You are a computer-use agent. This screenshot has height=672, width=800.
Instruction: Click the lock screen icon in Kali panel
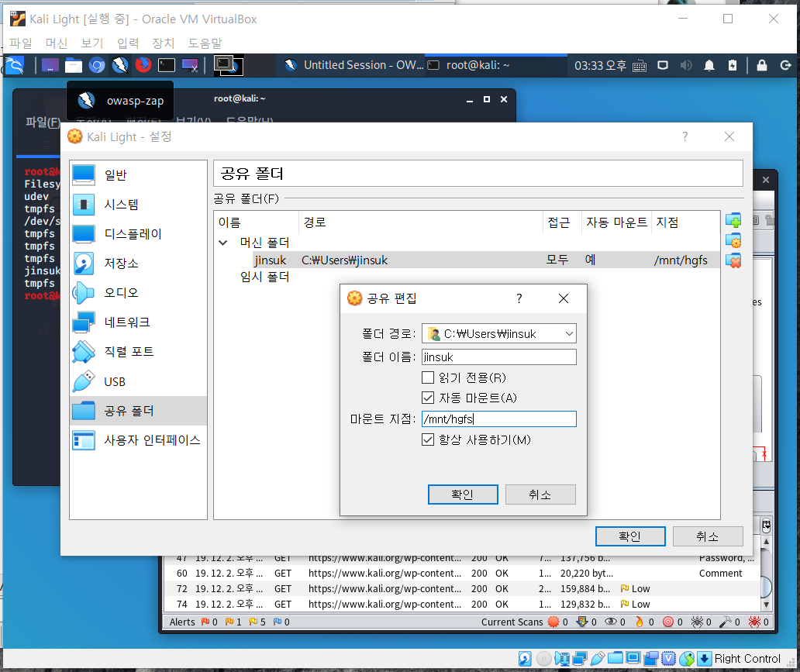point(762,65)
